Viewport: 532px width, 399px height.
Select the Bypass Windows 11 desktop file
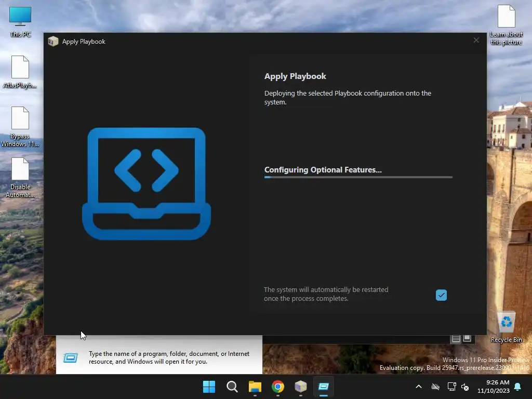20,127
